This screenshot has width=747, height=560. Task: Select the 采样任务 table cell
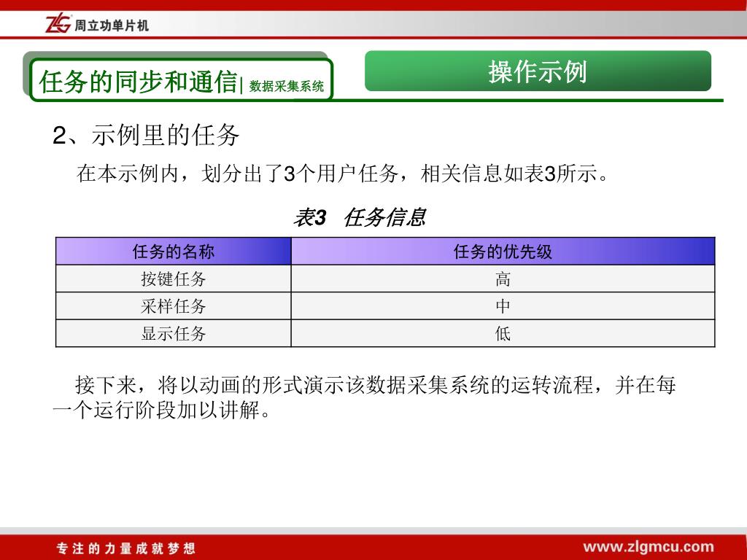click(x=174, y=306)
